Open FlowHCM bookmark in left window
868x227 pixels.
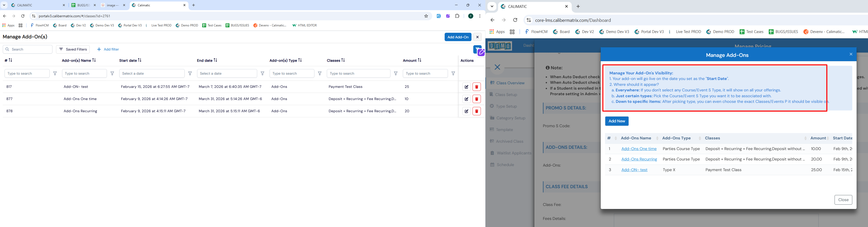click(x=40, y=25)
